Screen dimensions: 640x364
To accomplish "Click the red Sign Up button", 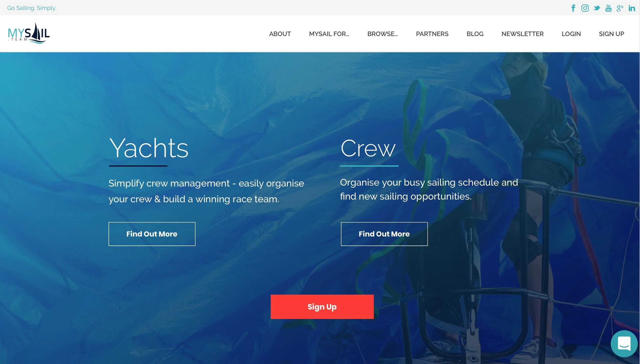I will (x=322, y=307).
